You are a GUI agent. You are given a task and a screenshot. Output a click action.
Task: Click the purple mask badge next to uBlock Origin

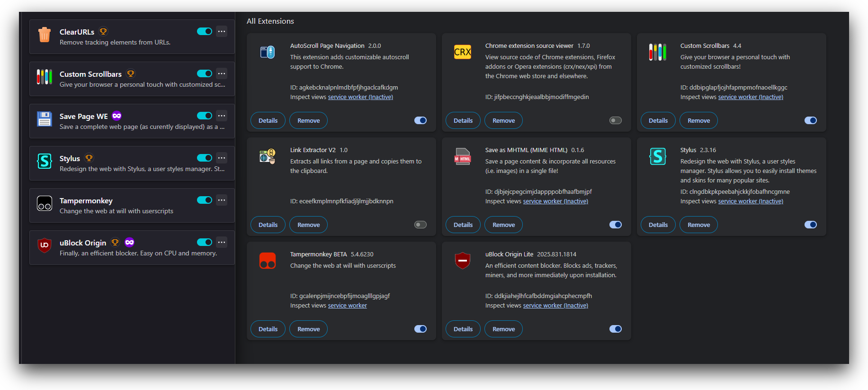[129, 243]
